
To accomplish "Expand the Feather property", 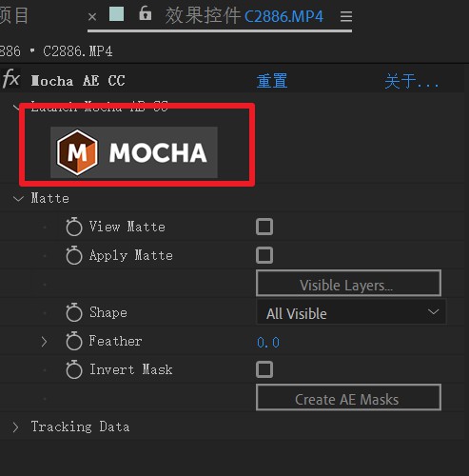I will point(44,342).
